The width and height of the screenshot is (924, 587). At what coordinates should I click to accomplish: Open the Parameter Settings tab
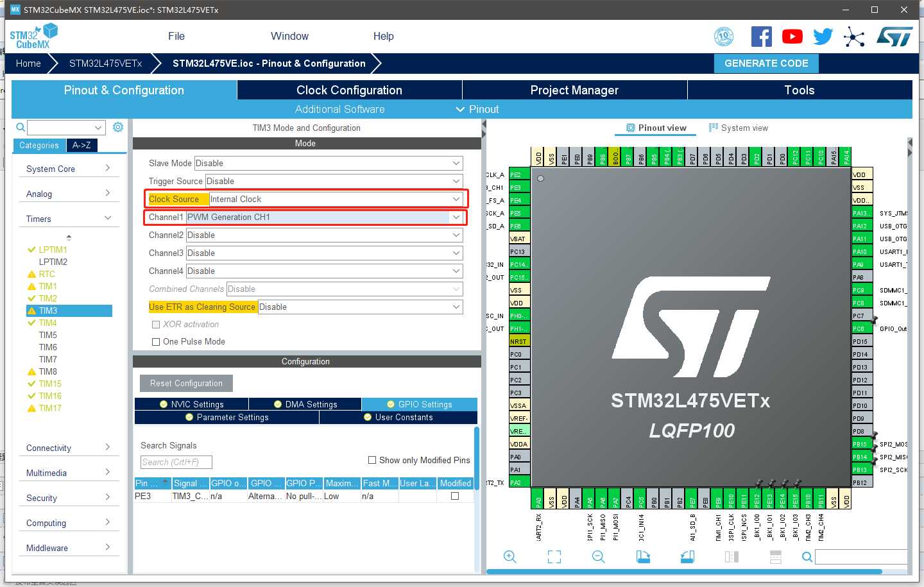point(227,418)
